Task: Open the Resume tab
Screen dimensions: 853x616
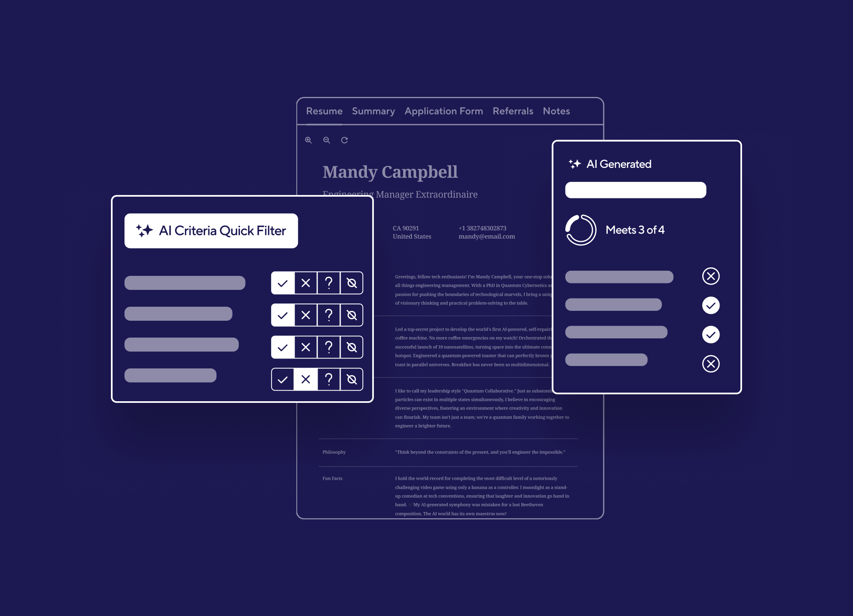Action: pyautogui.click(x=325, y=110)
